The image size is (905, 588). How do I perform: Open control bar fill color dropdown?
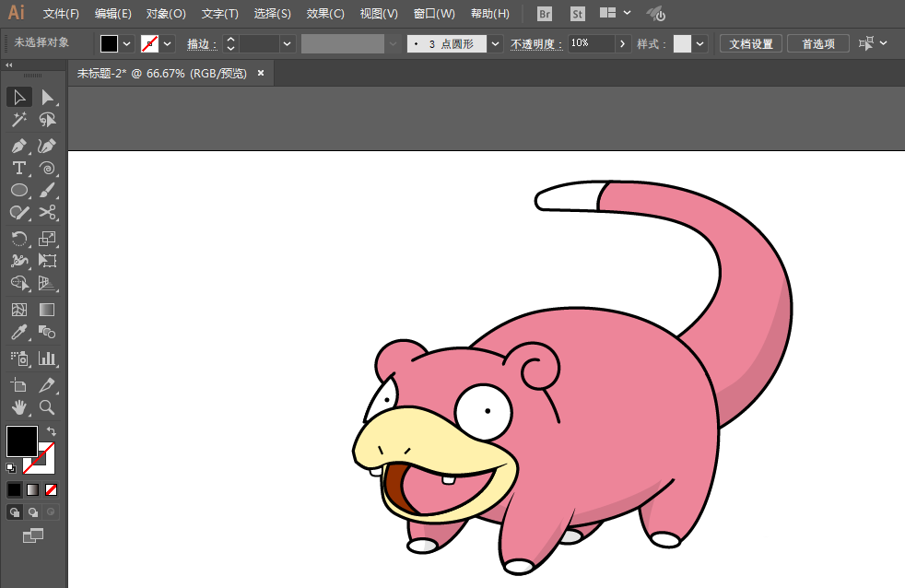127,44
